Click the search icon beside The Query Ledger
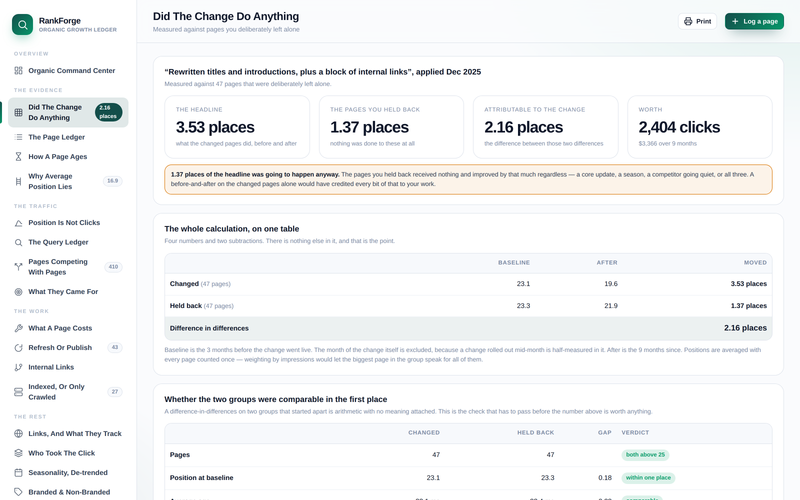Image resolution: width=800 pixels, height=500 pixels. [18, 242]
